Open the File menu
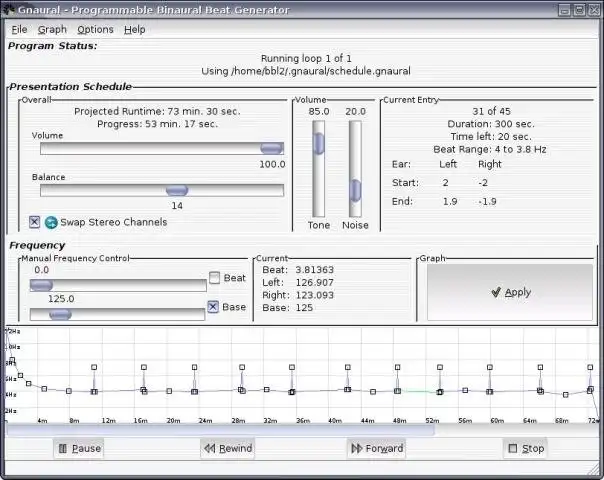Viewport: 604px width, 480px height. click(19, 29)
